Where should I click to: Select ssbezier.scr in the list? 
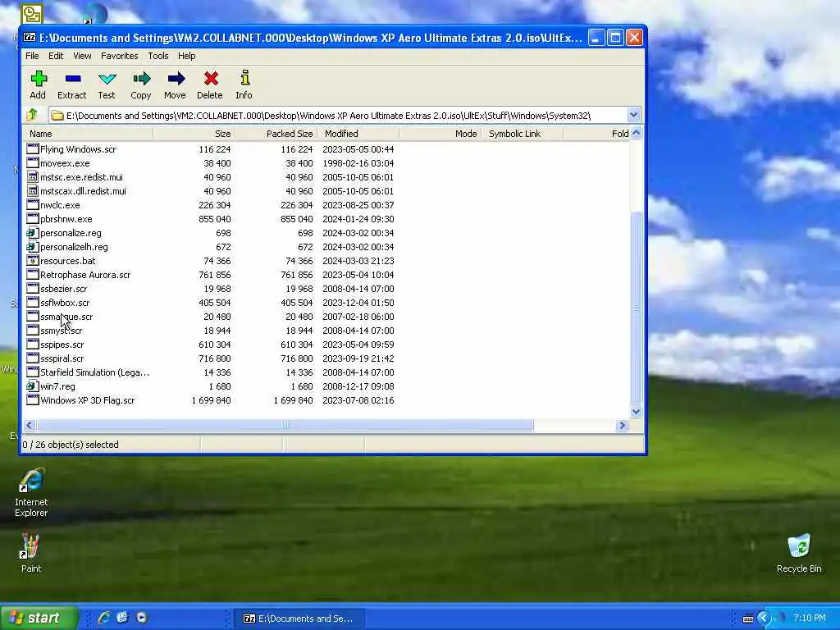63,288
